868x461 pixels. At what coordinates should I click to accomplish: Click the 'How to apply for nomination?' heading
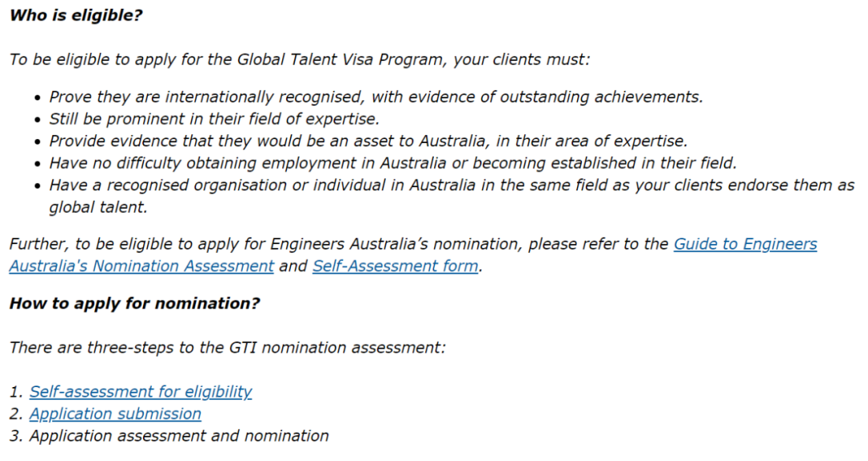pyautogui.click(x=134, y=304)
